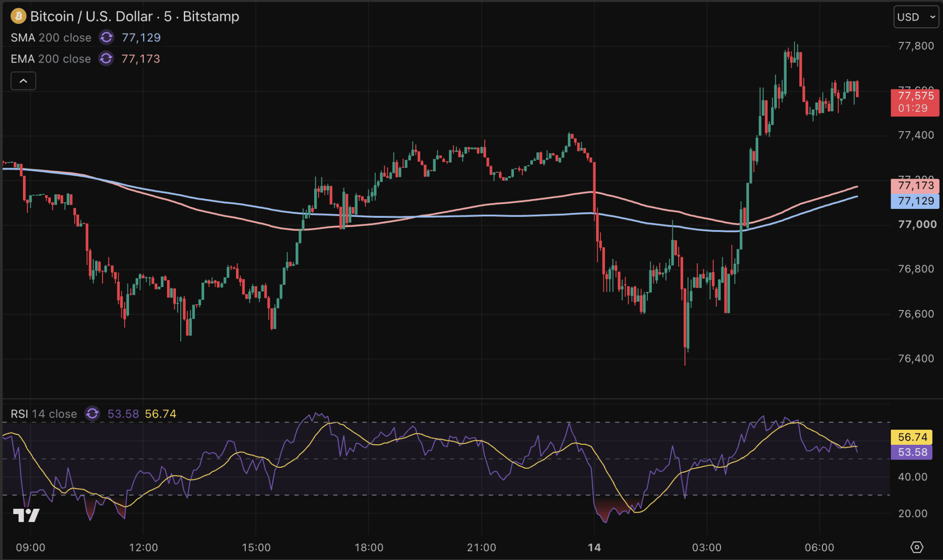Click the 76,800 price axis label
943x560 pixels.
(916, 269)
